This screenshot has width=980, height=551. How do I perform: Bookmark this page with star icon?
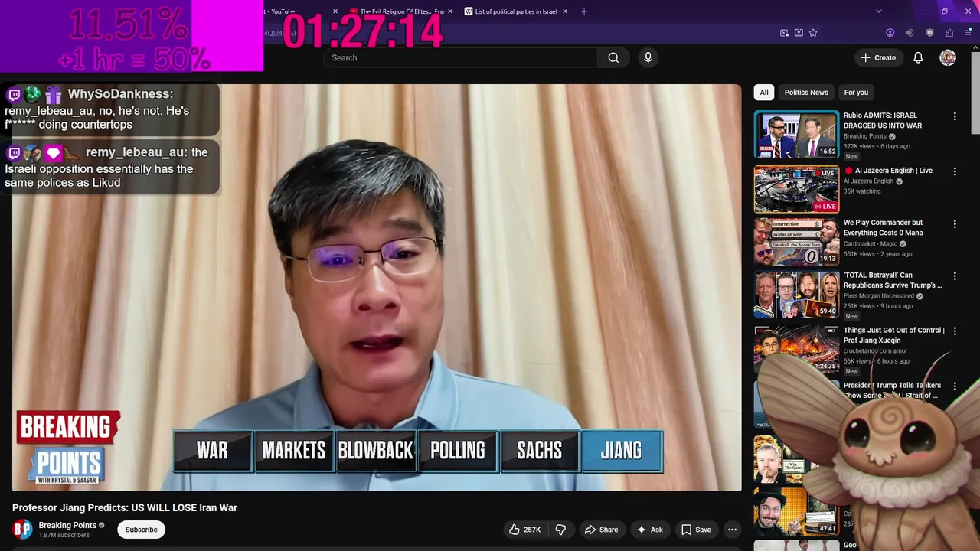813,33
